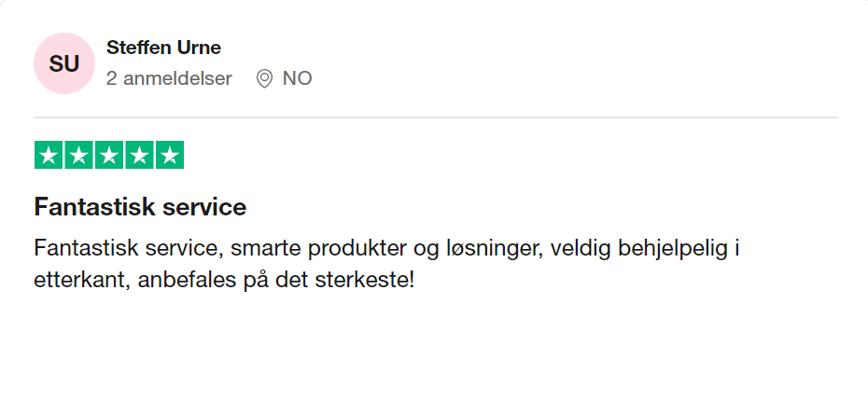Click the third green rating star
The height and width of the screenshot is (401, 868).
pyautogui.click(x=109, y=155)
